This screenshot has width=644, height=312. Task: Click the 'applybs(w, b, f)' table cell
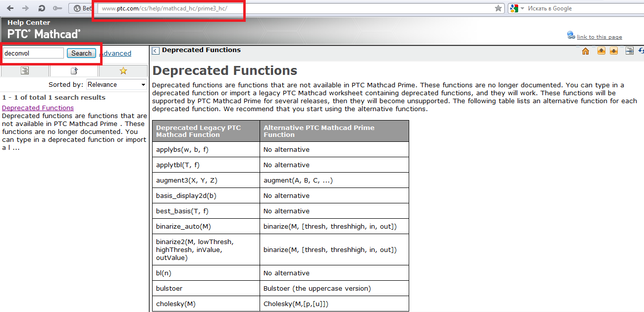206,149
